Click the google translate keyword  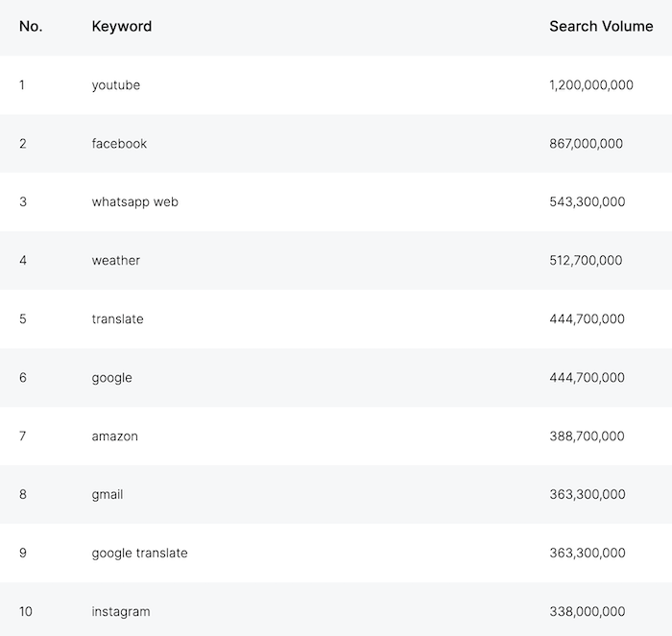click(x=140, y=554)
